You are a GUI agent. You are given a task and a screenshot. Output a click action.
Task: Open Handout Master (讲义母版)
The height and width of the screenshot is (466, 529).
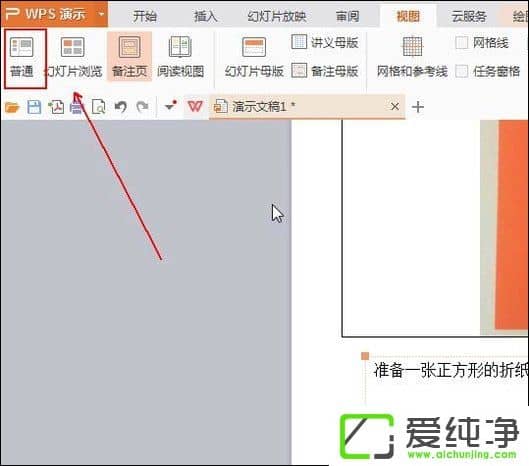click(325, 43)
